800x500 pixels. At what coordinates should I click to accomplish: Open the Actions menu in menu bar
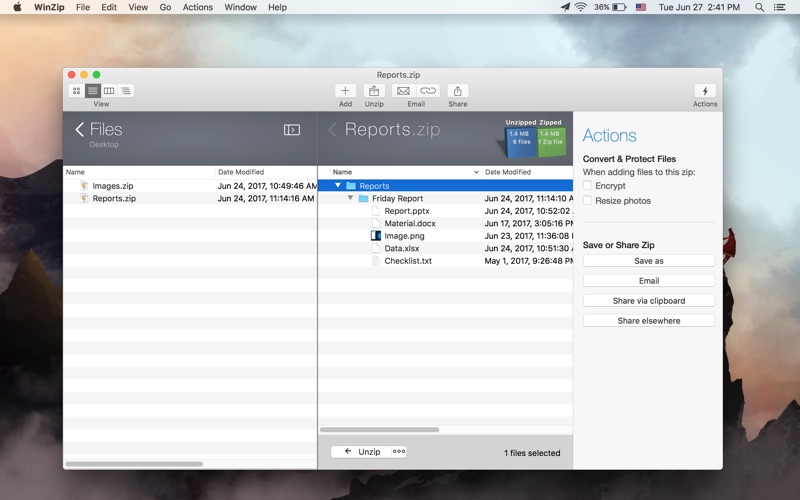click(198, 7)
